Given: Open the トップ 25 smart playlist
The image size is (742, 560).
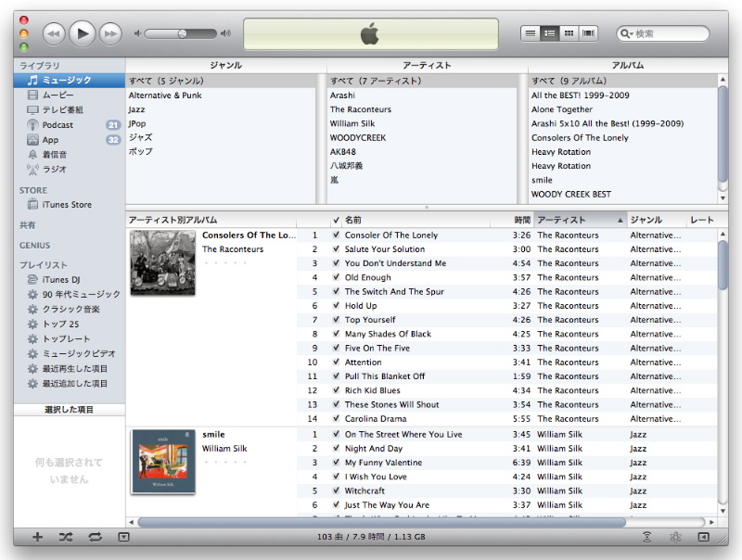Looking at the screenshot, I should pyautogui.click(x=69, y=324).
